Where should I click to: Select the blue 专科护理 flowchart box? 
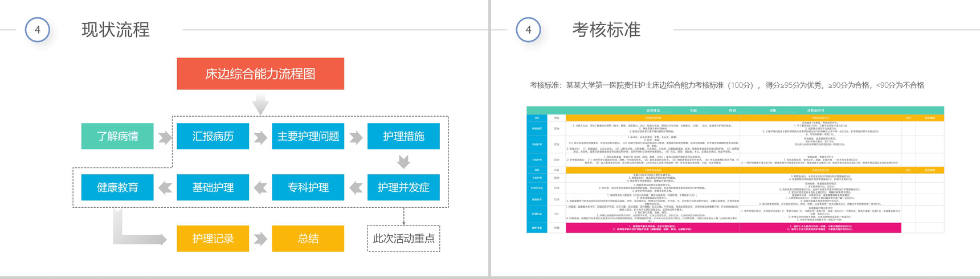pos(308,187)
